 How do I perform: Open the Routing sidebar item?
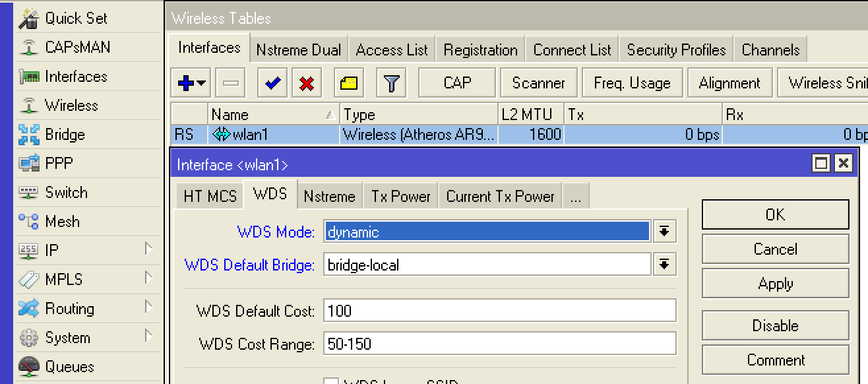tap(88, 309)
